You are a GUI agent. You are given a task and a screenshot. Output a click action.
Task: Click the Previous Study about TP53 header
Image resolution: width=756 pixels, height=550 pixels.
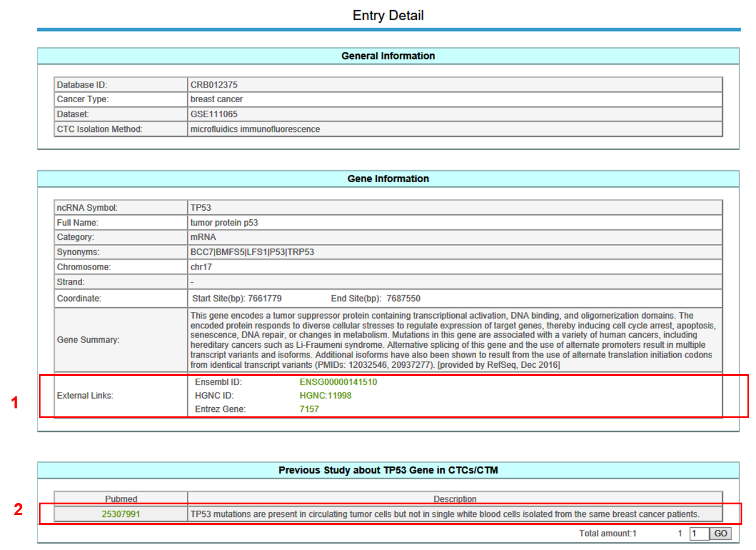pyautogui.click(x=388, y=470)
